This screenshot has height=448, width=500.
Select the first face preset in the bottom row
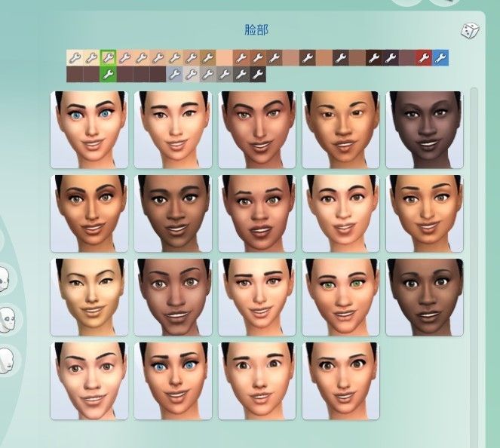(89, 381)
